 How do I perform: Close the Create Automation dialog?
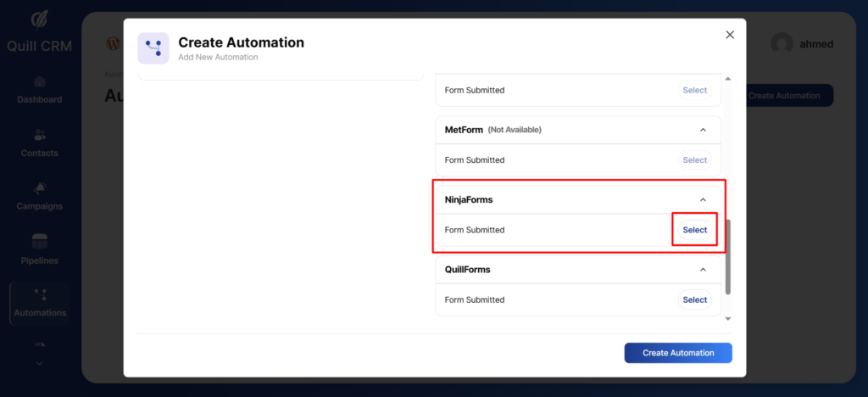(730, 35)
